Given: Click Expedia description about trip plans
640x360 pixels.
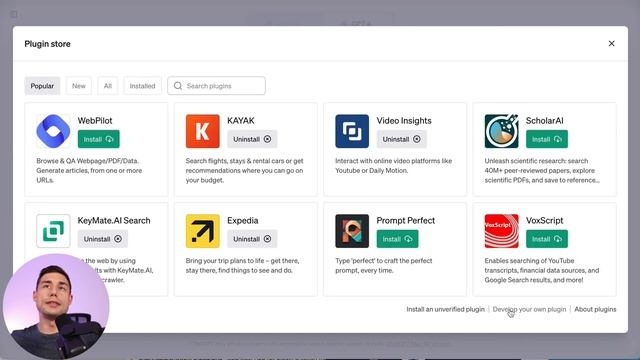Looking at the screenshot, I should click(x=242, y=266).
